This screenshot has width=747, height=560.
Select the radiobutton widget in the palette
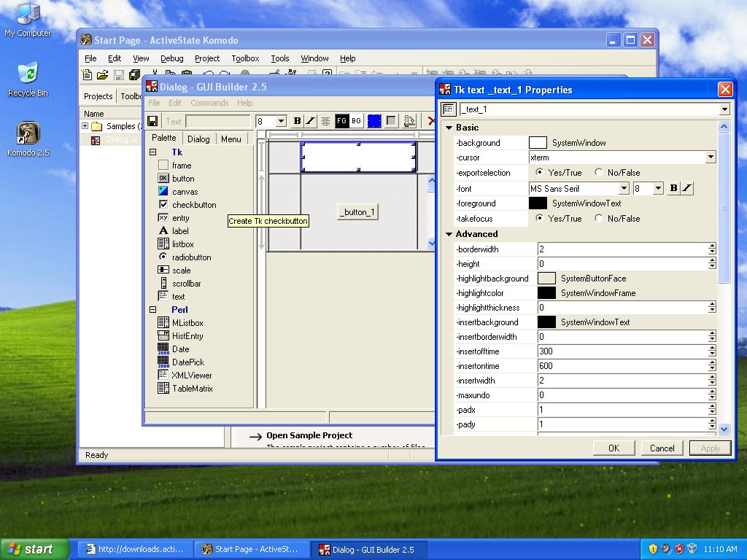click(184, 257)
